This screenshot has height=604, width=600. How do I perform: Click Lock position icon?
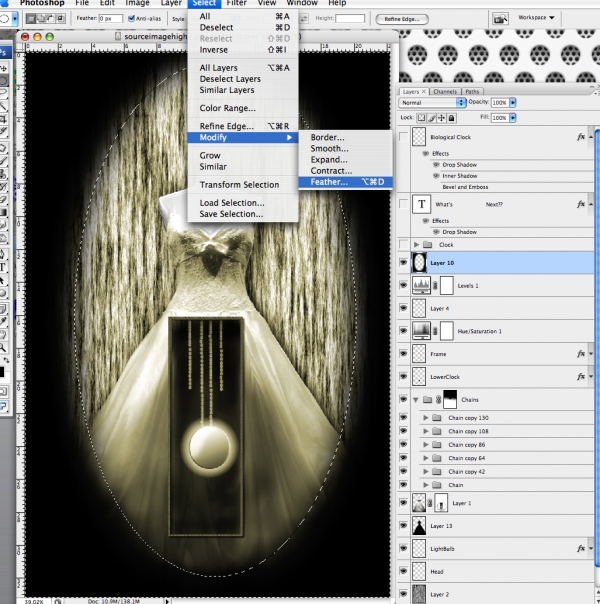pyautogui.click(x=441, y=118)
